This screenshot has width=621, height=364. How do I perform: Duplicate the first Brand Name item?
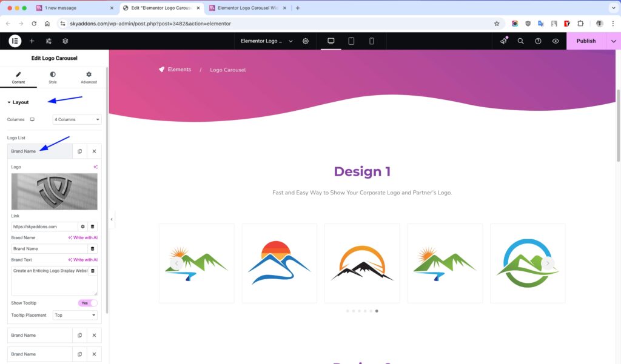(79, 151)
